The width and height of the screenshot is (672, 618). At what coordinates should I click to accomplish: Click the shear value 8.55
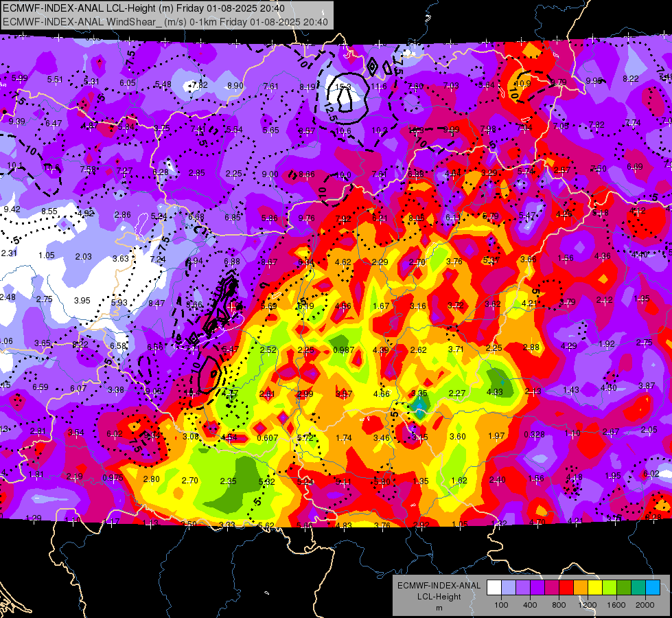[49, 211]
